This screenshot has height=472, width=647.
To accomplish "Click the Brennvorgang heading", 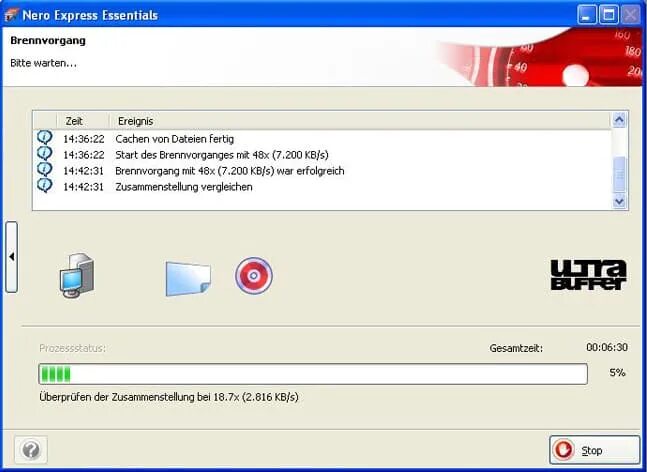I will click(48, 40).
